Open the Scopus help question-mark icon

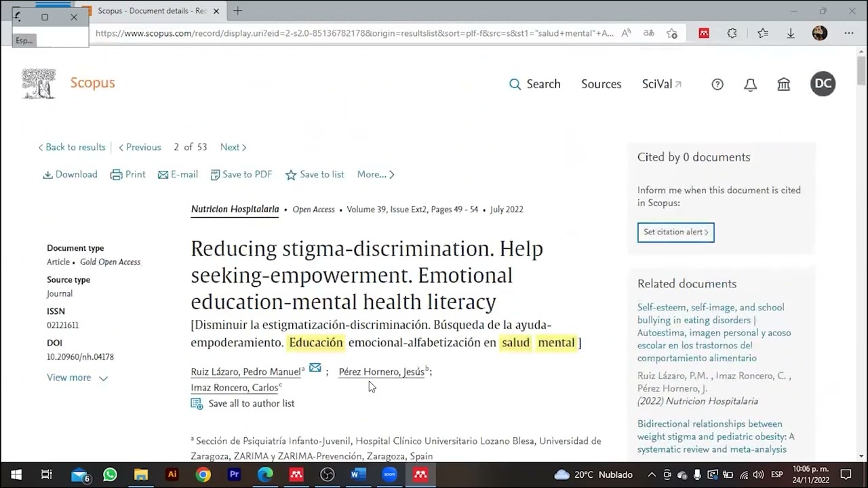tap(717, 84)
